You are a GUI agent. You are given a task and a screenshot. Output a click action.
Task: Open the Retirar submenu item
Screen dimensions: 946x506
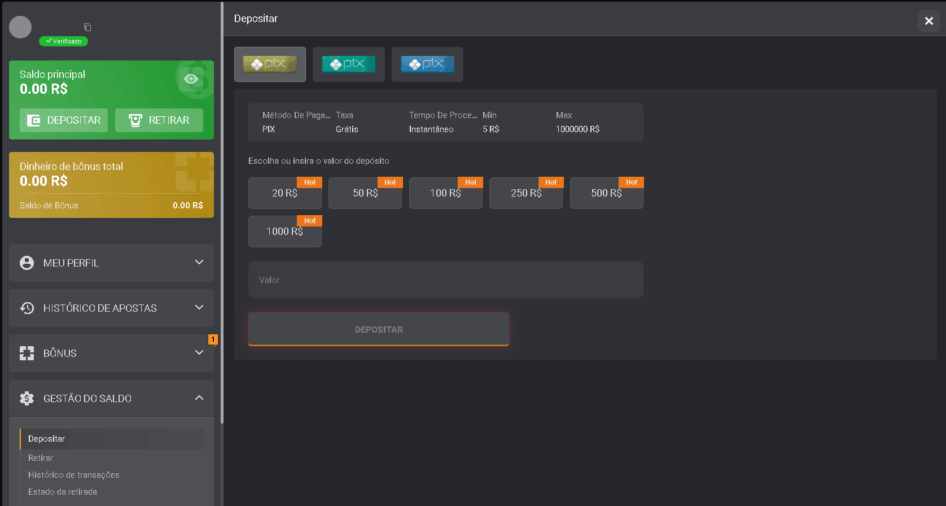click(x=41, y=457)
